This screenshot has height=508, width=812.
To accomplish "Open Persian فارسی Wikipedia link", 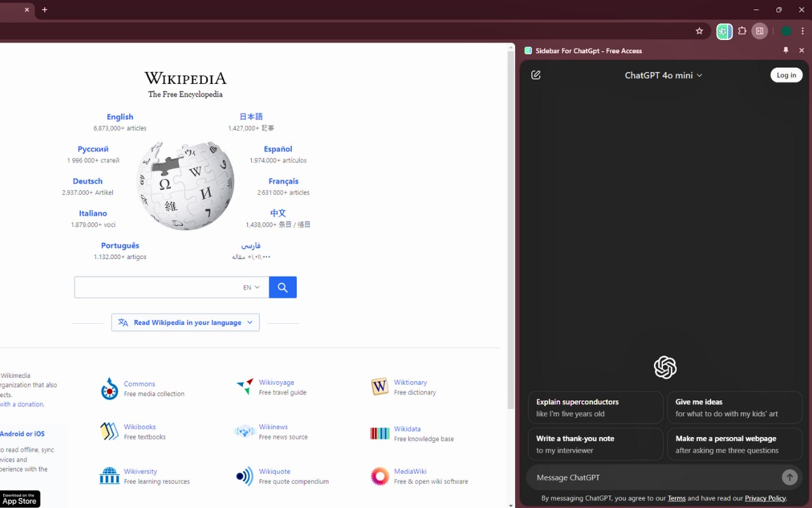I will click(251, 246).
